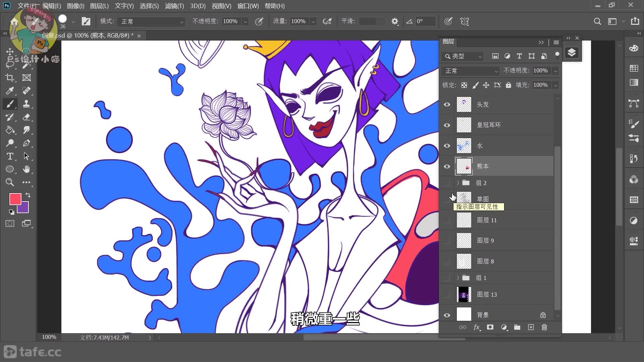Open the layer blend mode 正常 dropdown
Screen dimensions: 644x362
coord(471,71)
